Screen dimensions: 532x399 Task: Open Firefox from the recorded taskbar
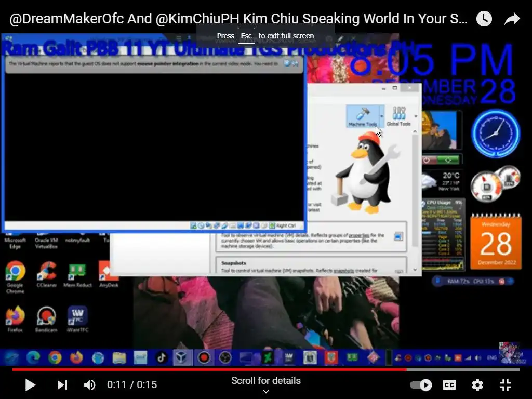point(76,357)
